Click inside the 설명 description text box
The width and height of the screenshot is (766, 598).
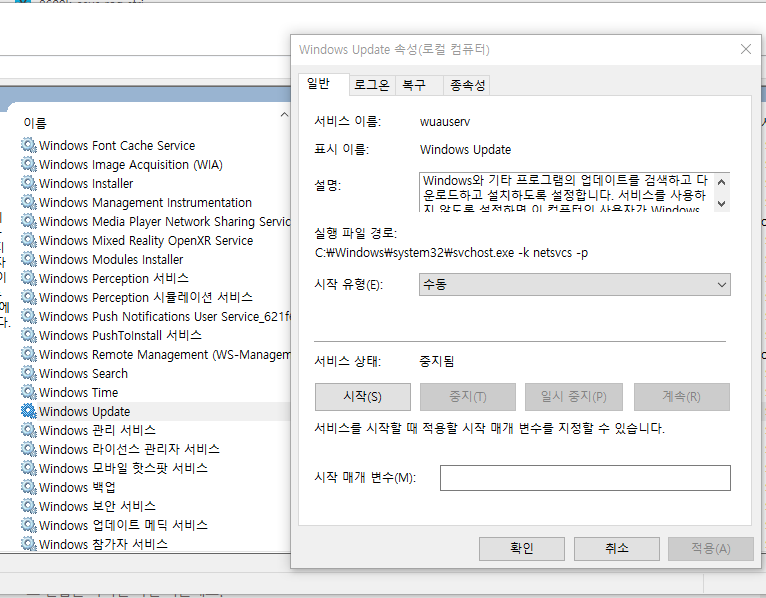[x=566, y=192]
